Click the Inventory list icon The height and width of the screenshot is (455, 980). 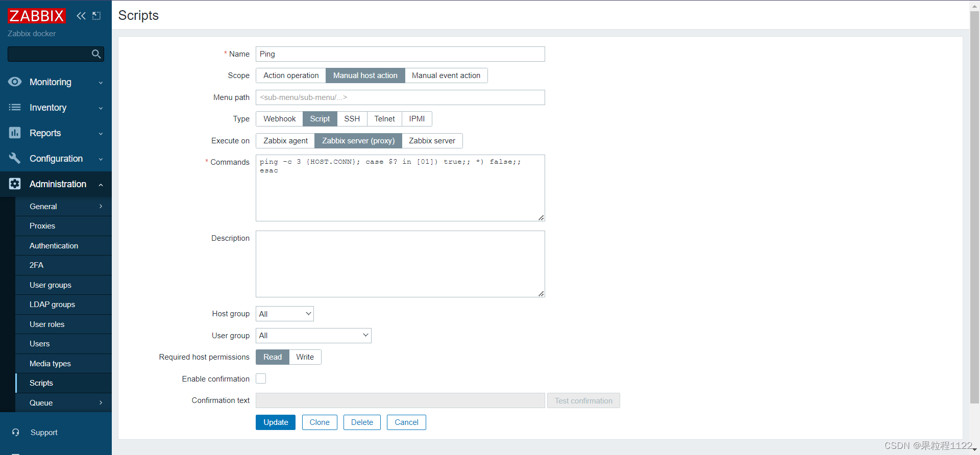pyautogui.click(x=15, y=107)
